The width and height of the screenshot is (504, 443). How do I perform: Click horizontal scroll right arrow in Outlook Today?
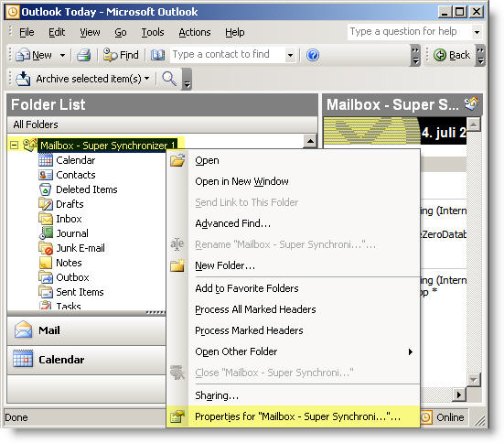tap(459, 394)
